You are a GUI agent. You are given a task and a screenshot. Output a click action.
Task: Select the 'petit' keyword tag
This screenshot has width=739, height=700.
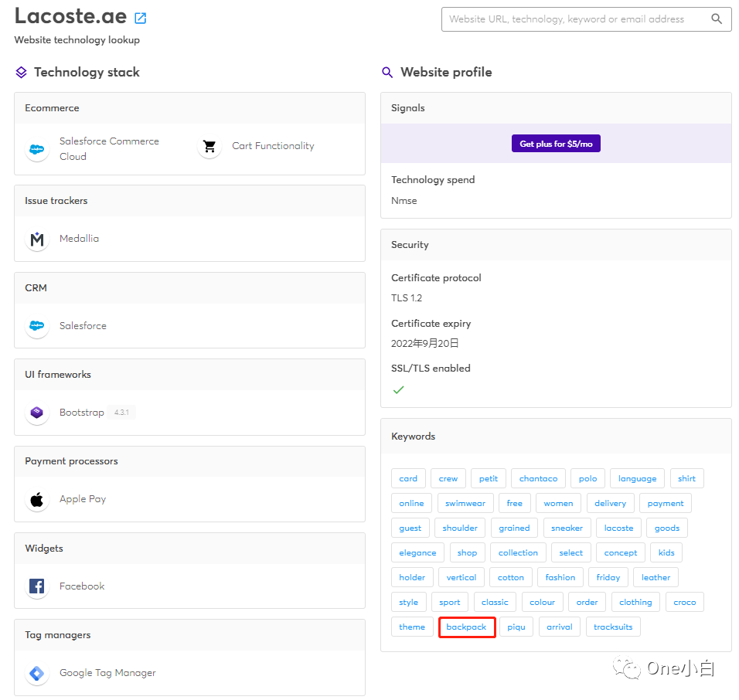(489, 478)
